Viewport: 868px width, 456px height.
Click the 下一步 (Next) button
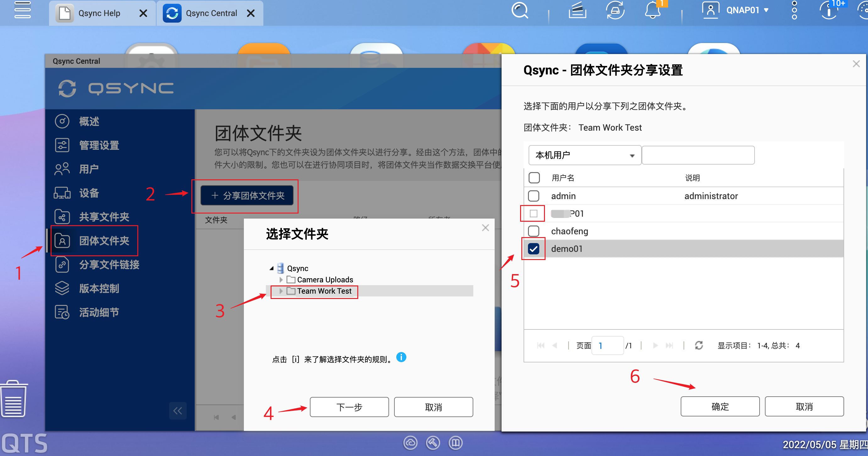(x=349, y=407)
